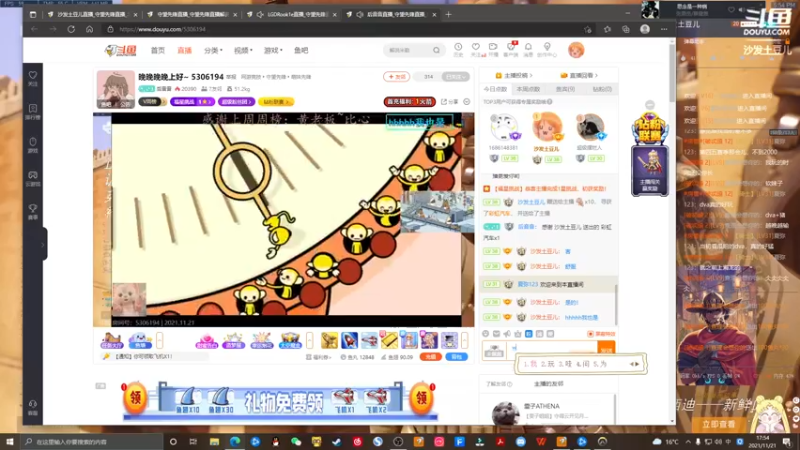This screenshot has height=450, width=800.
Task: Open the 鱼吧 menu item
Action: 301,51
